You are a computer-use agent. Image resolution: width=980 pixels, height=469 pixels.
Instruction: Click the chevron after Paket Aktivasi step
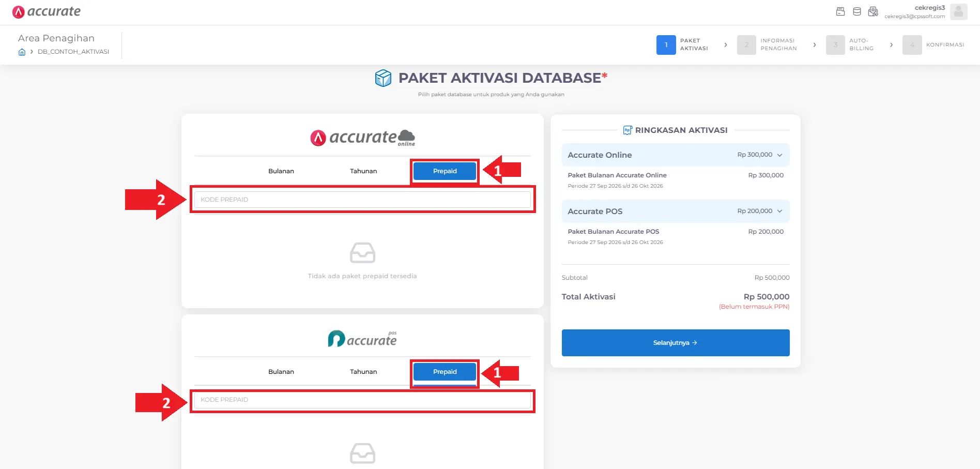tap(726, 45)
